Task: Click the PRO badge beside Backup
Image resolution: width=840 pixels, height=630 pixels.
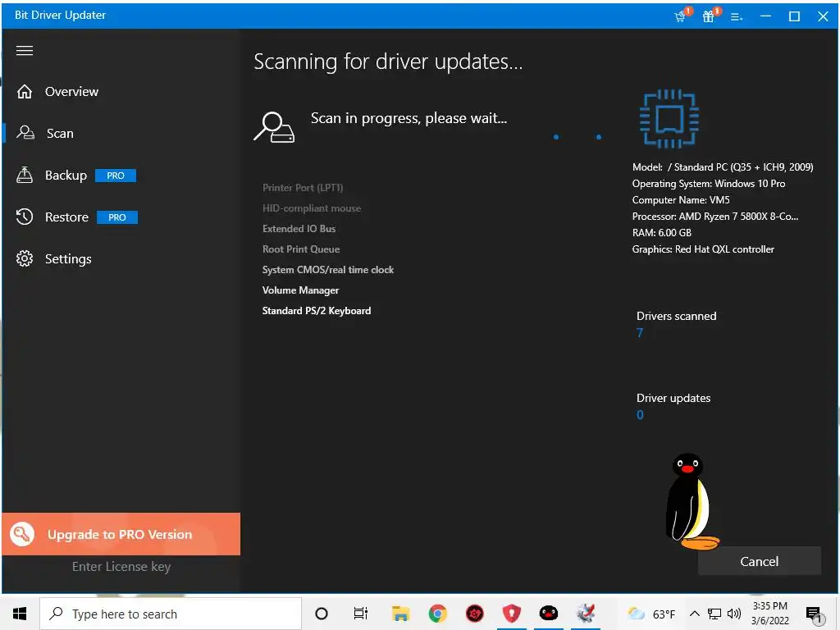Action: point(115,176)
